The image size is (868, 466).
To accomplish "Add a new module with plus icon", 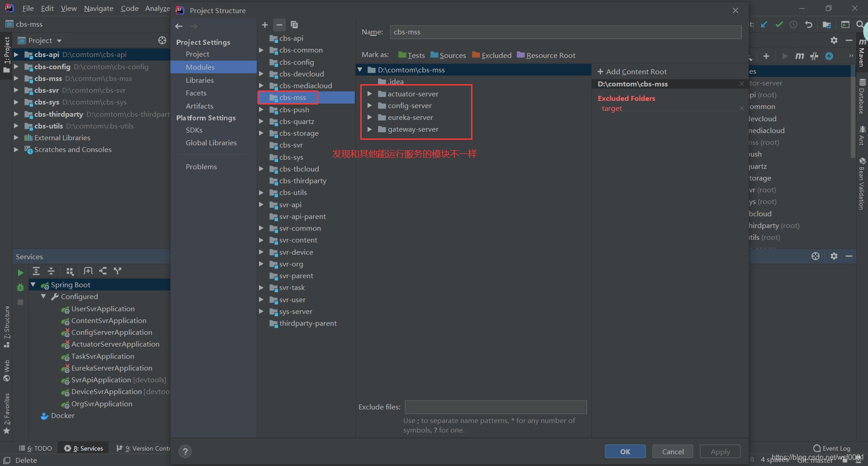I will pos(265,25).
